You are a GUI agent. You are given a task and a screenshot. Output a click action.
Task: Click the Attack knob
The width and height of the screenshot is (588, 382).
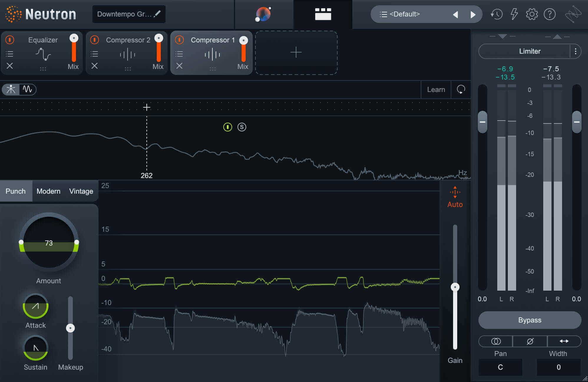coord(36,306)
